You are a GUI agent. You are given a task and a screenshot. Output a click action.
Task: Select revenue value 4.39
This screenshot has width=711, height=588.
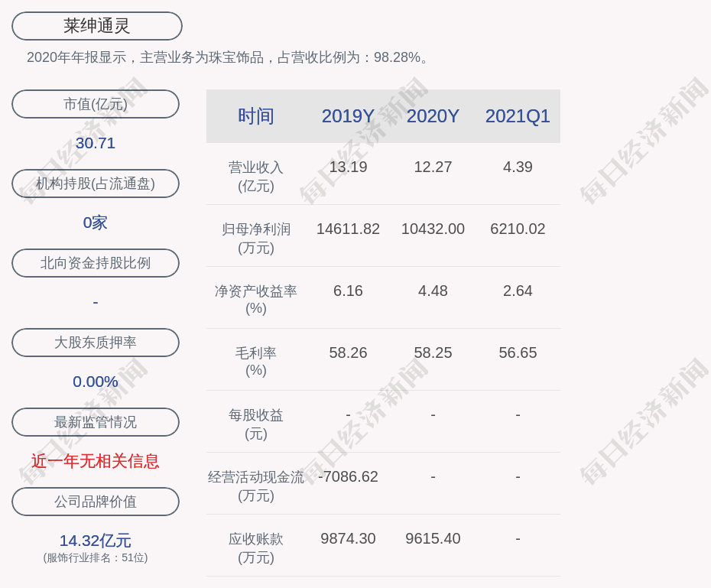coord(518,167)
